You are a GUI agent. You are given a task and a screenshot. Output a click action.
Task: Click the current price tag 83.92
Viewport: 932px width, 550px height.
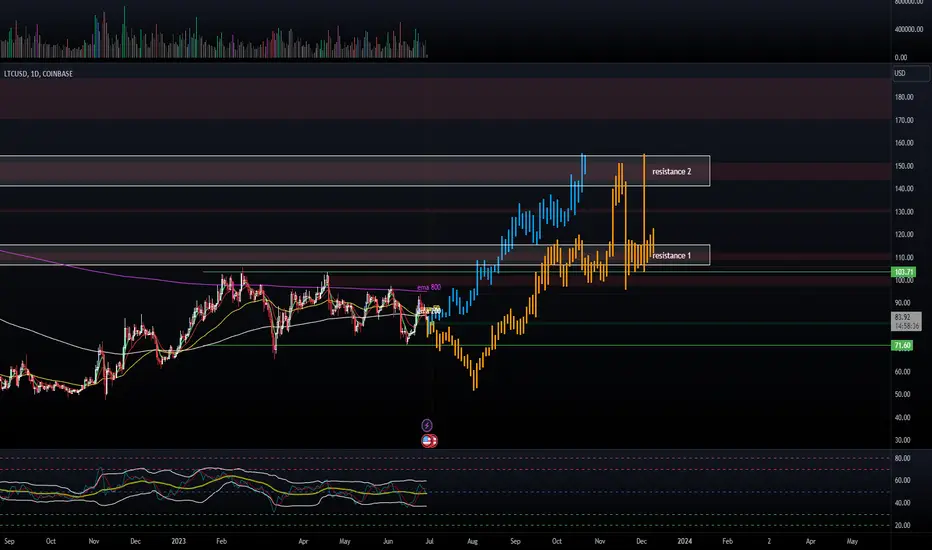coord(906,322)
